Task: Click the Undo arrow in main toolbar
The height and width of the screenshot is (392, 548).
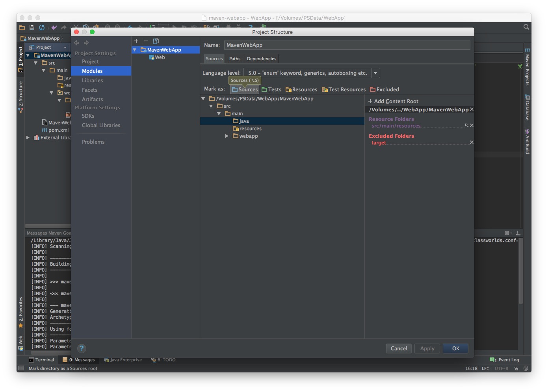Action: tap(54, 27)
